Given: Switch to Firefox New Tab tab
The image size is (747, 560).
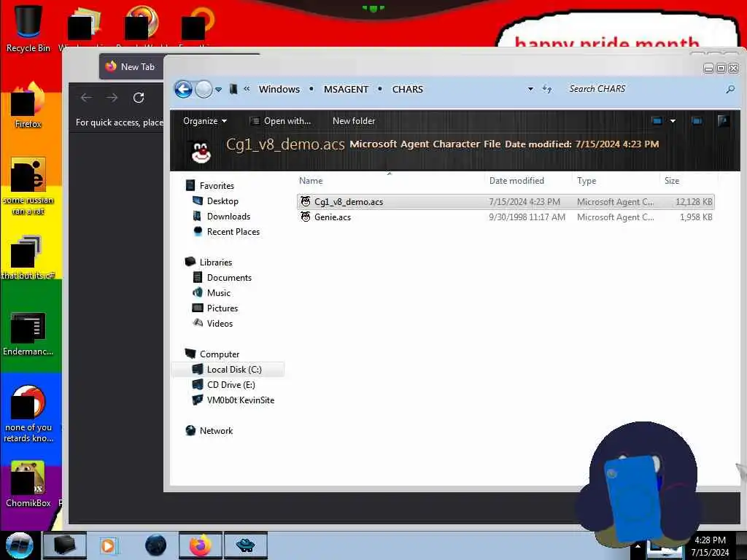Looking at the screenshot, I should click(x=131, y=66).
